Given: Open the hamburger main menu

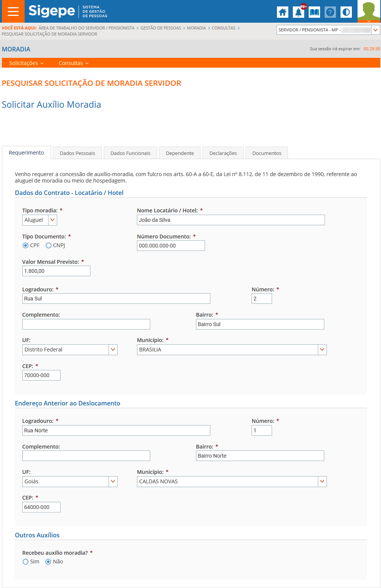Looking at the screenshot, I should 13,11.
